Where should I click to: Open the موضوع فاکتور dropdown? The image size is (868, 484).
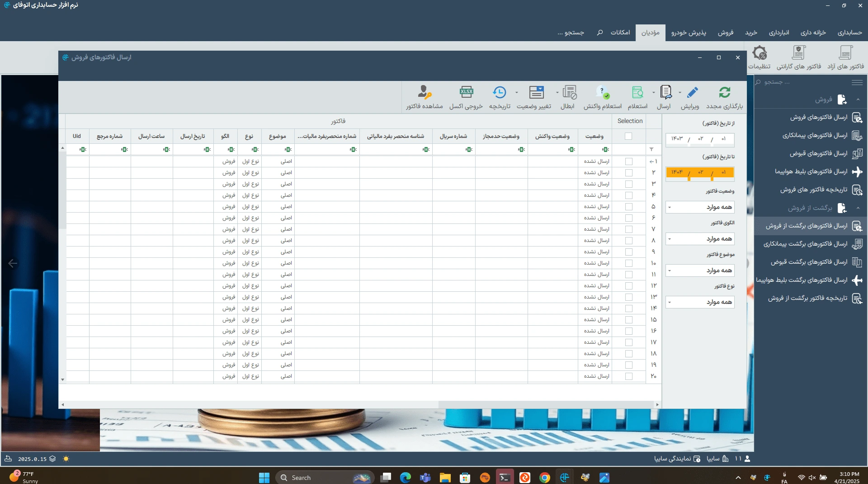[700, 270]
